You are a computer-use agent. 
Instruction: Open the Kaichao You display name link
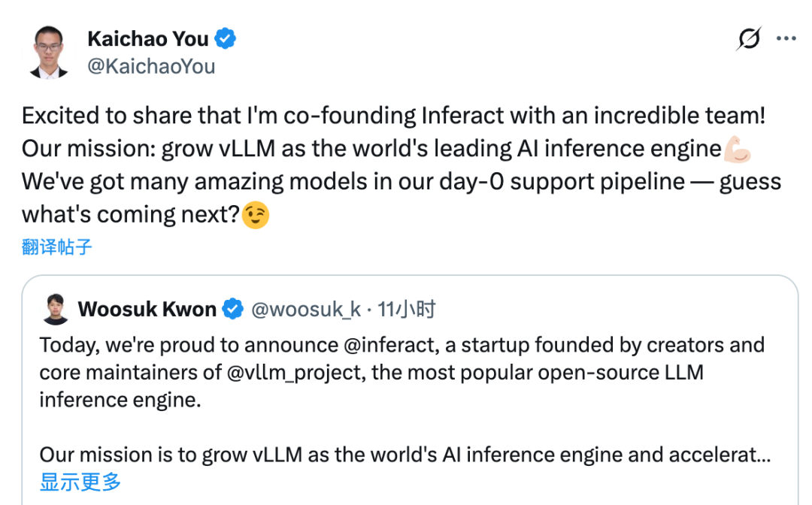click(x=147, y=38)
